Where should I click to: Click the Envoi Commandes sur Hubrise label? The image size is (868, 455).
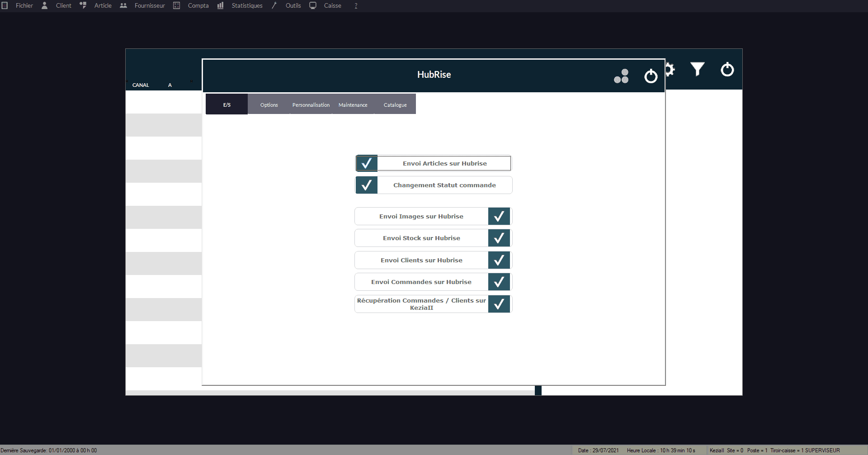(x=421, y=282)
